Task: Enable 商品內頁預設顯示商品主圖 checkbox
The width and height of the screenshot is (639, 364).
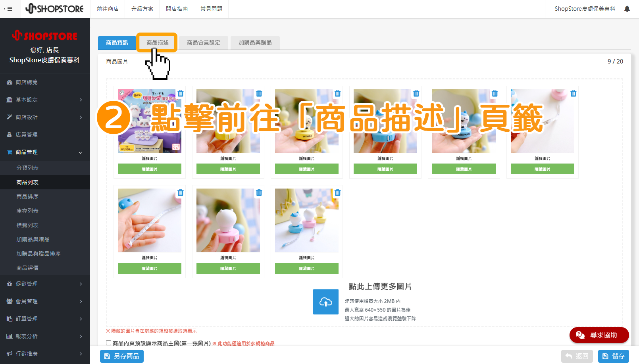Action: coord(108,343)
